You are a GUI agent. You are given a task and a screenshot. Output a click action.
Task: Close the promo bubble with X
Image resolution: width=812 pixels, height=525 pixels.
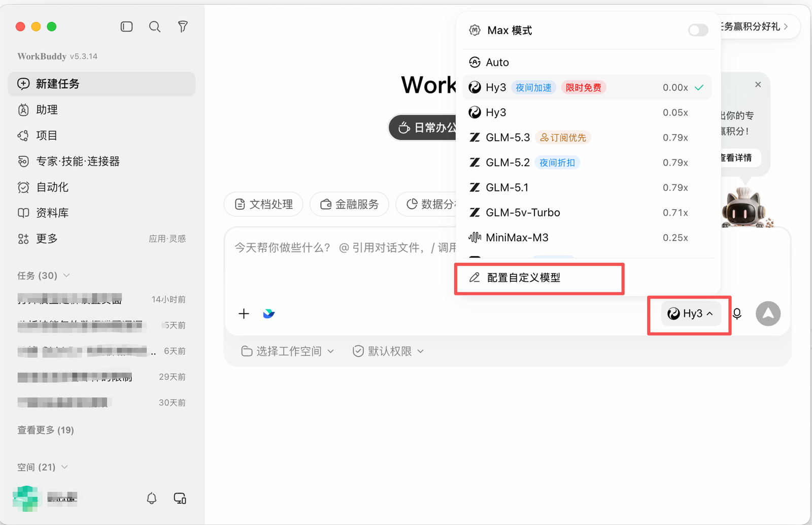tap(758, 85)
